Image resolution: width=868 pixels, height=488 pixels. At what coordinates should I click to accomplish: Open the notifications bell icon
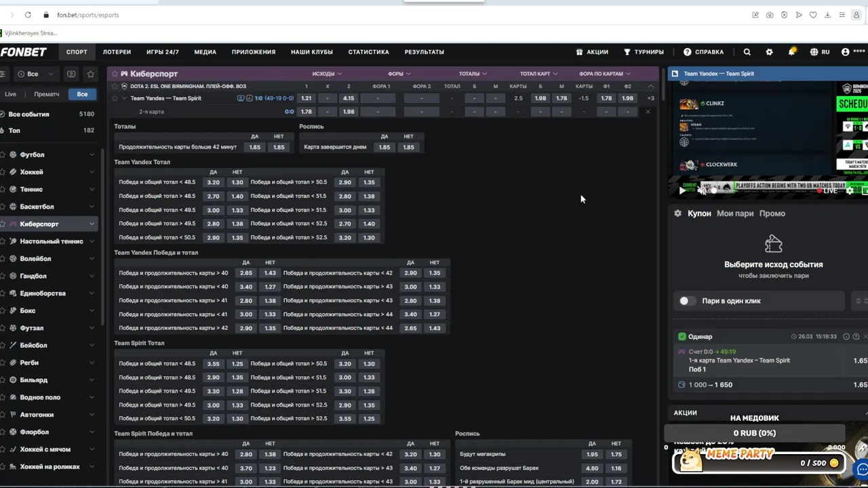point(791,52)
